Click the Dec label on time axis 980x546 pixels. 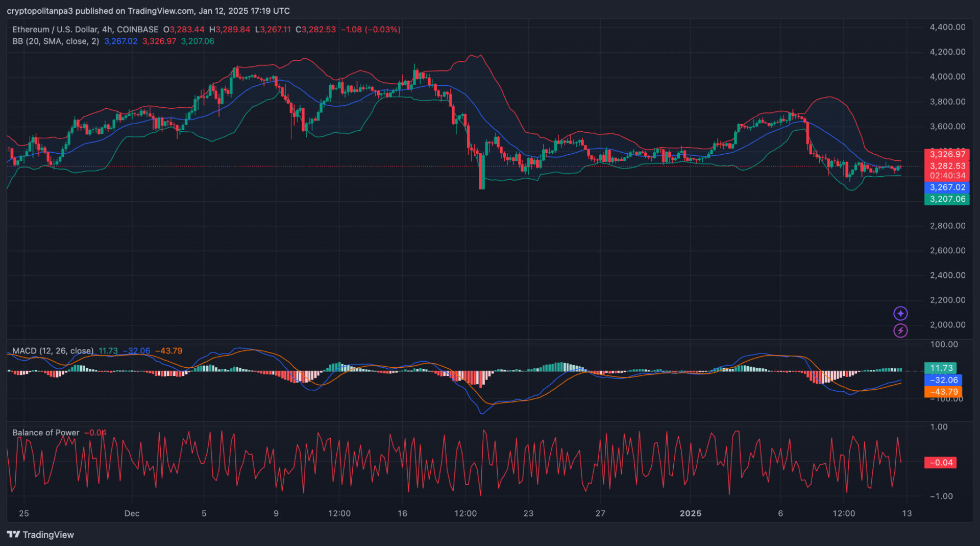(132, 513)
